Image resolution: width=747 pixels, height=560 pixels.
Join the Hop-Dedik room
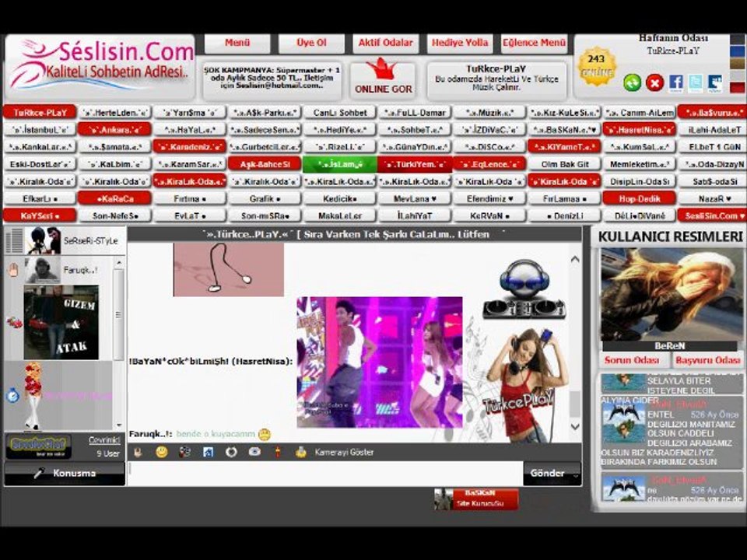[640, 198]
